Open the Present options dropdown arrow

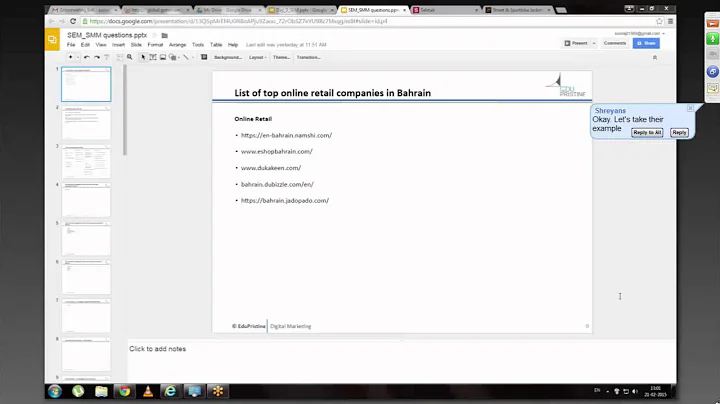tap(594, 43)
